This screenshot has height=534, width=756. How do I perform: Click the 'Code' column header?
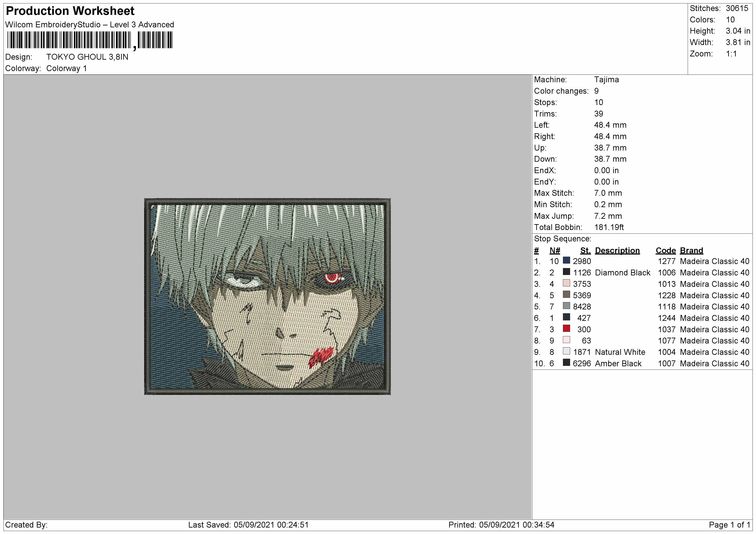pyautogui.click(x=666, y=251)
